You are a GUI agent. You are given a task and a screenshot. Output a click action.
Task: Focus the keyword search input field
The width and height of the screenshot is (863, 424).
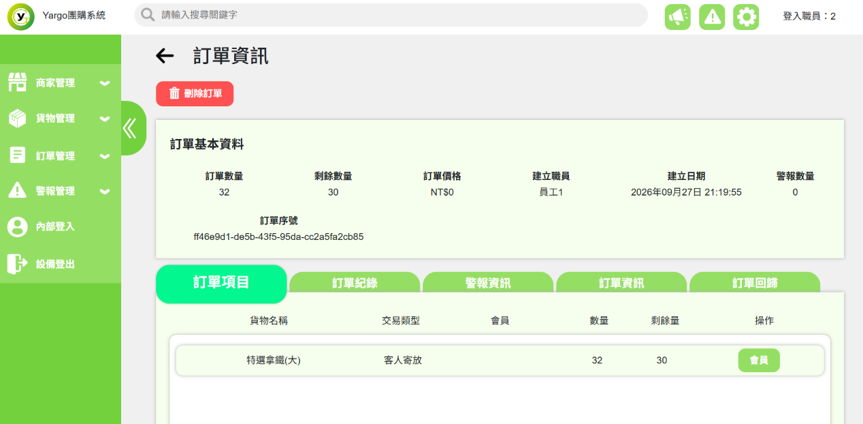pos(391,15)
